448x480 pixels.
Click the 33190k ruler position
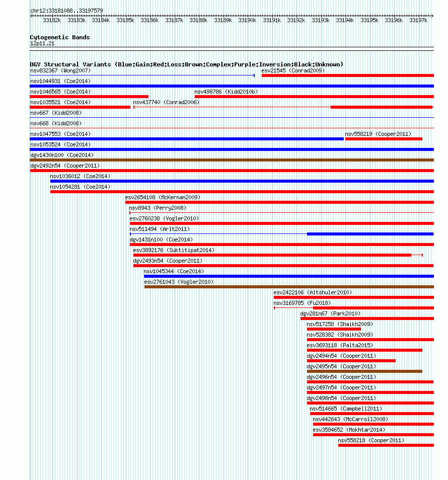tap(247, 20)
